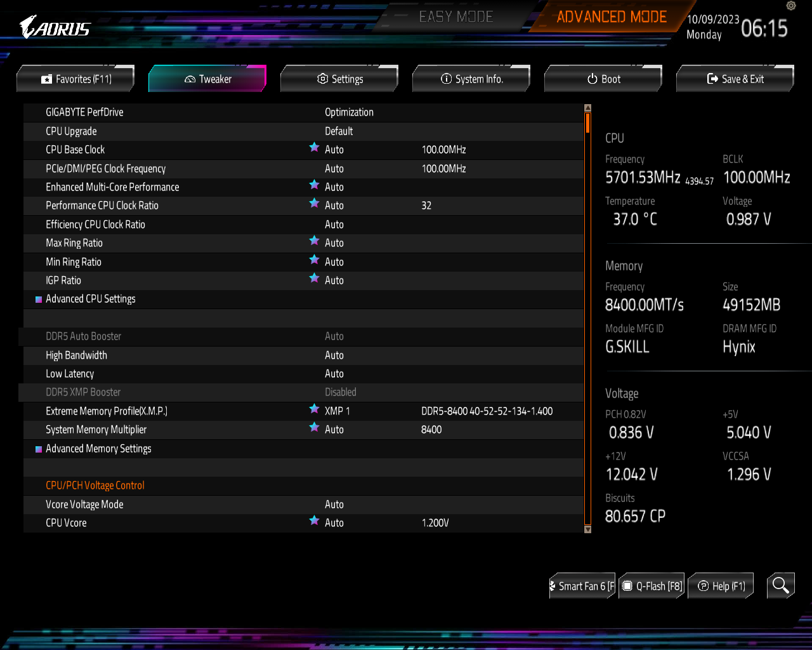Switch to the Boot tab
The width and height of the screenshot is (812, 650).
[603, 79]
